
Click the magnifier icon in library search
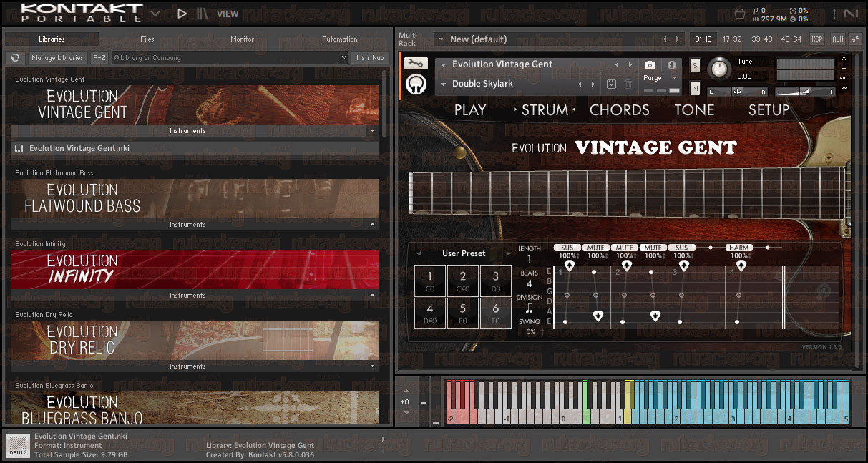pos(115,58)
